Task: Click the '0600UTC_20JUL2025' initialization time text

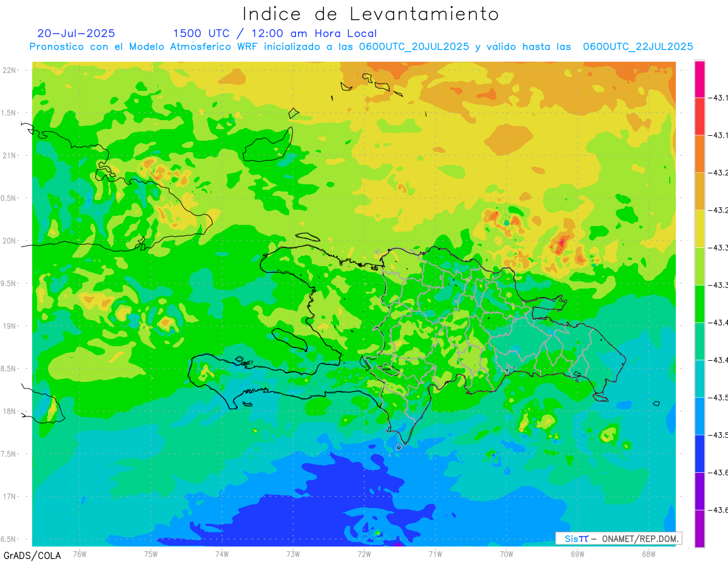Action: (414, 47)
